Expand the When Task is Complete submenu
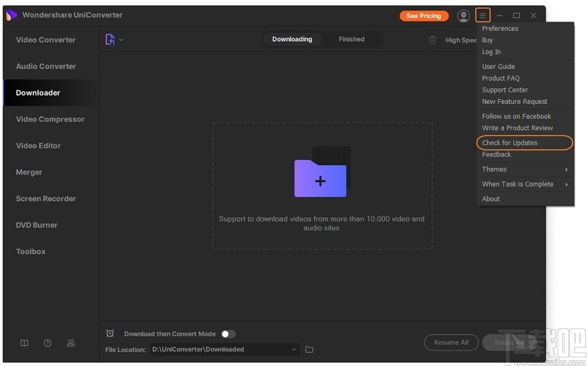 525,184
